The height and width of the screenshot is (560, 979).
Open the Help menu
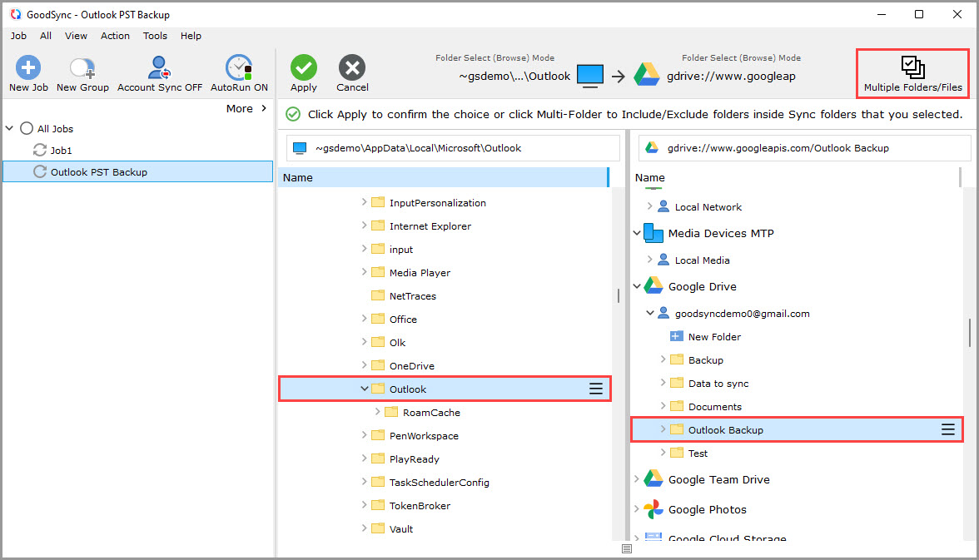click(x=191, y=36)
